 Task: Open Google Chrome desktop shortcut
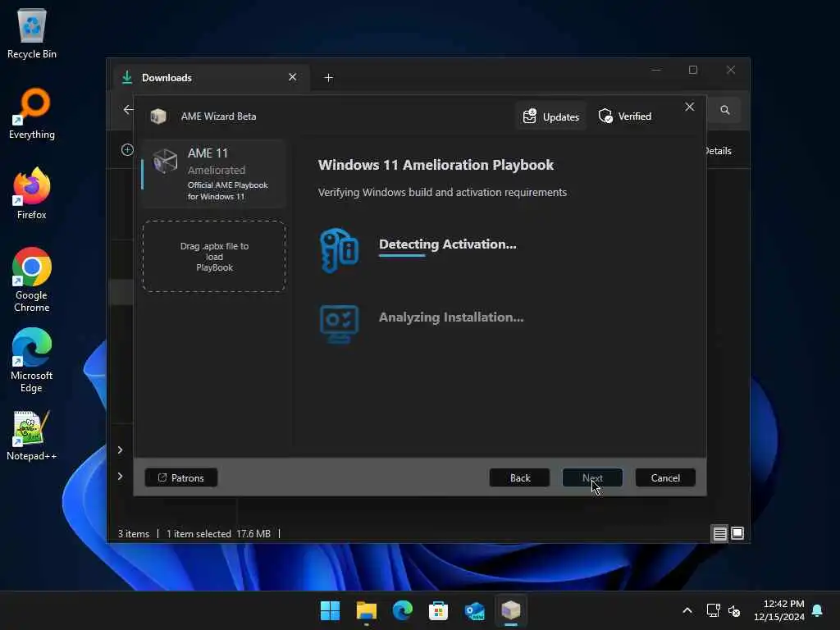(x=32, y=280)
